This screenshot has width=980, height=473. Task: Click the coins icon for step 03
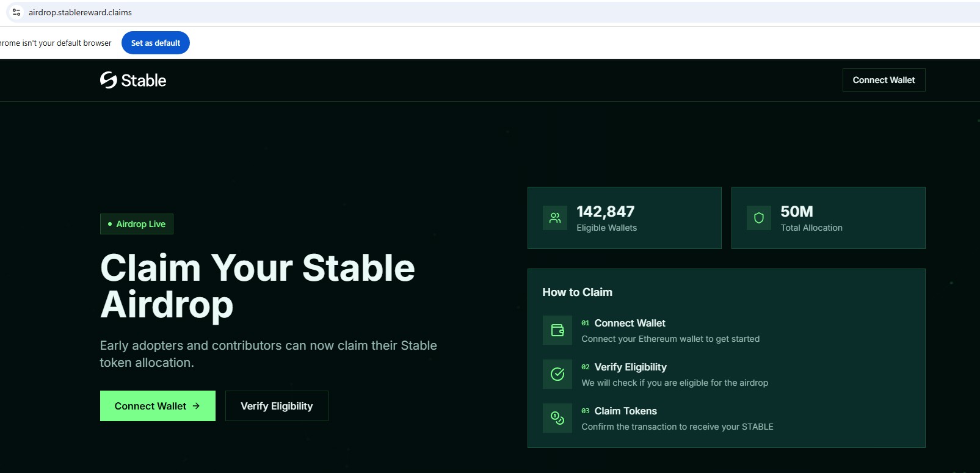coord(557,418)
